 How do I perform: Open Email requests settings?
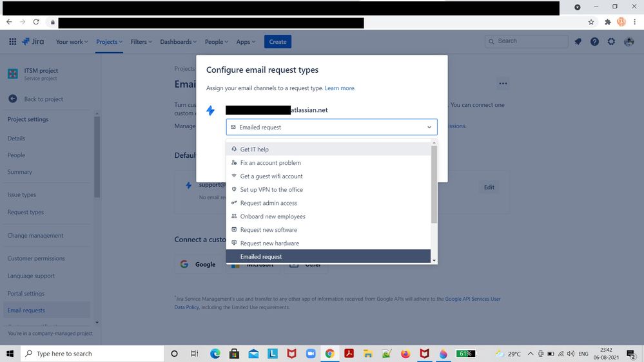pyautogui.click(x=47, y=310)
